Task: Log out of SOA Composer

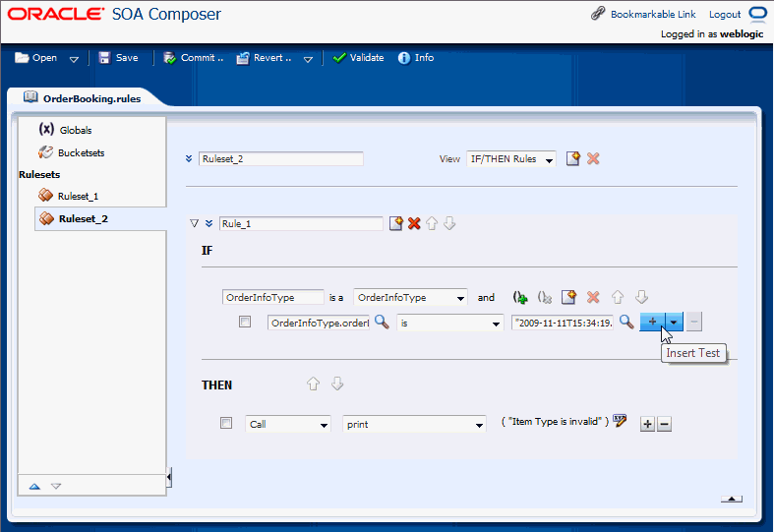Action: point(725,15)
